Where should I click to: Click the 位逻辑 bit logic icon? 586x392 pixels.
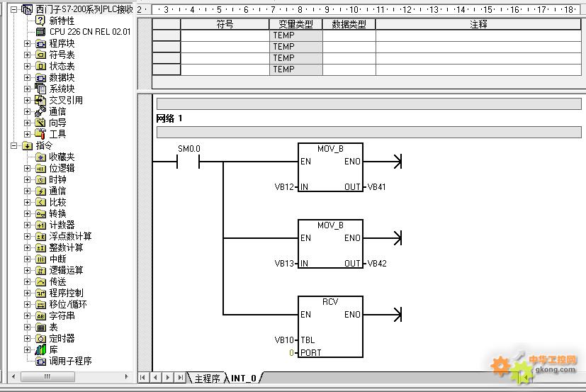40,168
